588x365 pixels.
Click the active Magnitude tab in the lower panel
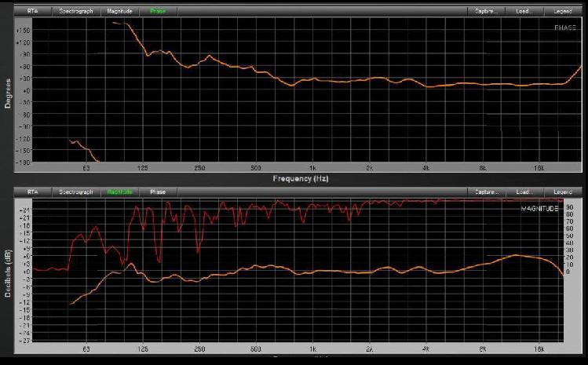120,192
